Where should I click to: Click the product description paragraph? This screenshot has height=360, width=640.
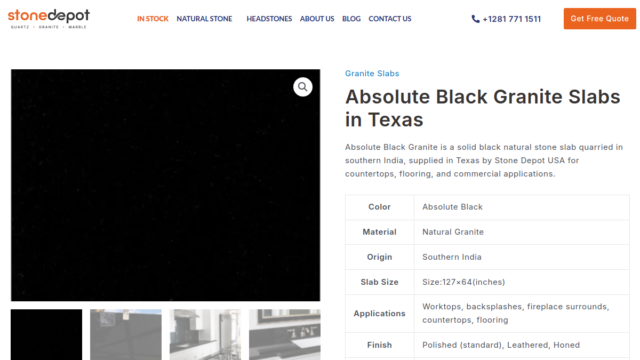tap(484, 160)
